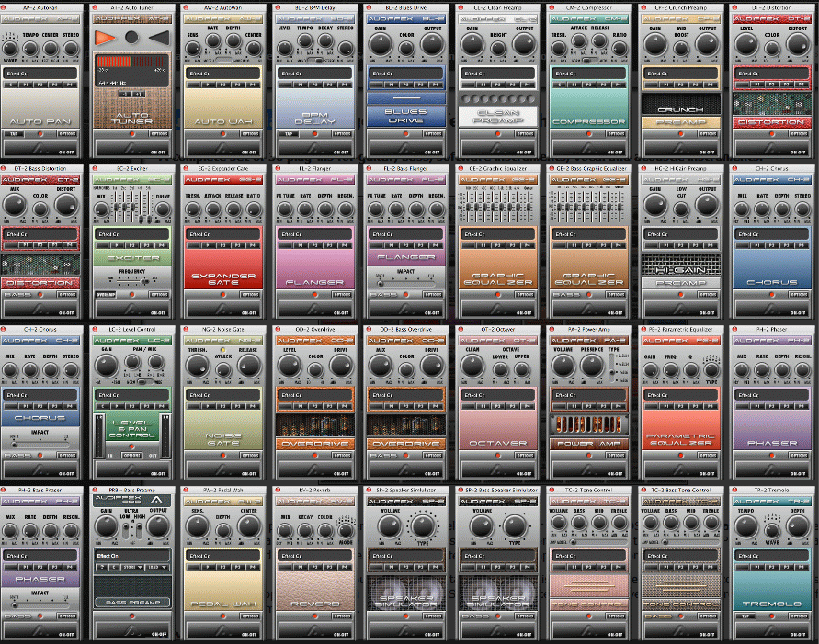The width and height of the screenshot is (819, 644).
Task: Toggle the OVERSMP button in EC-2 Exciter
Action: [106, 295]
